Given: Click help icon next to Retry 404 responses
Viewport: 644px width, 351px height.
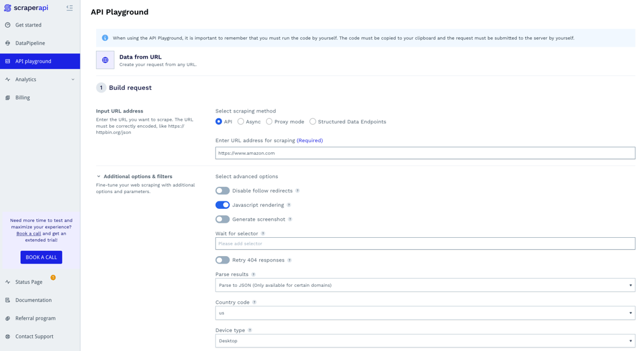Looking at the screenshot, I should (289, 260).
